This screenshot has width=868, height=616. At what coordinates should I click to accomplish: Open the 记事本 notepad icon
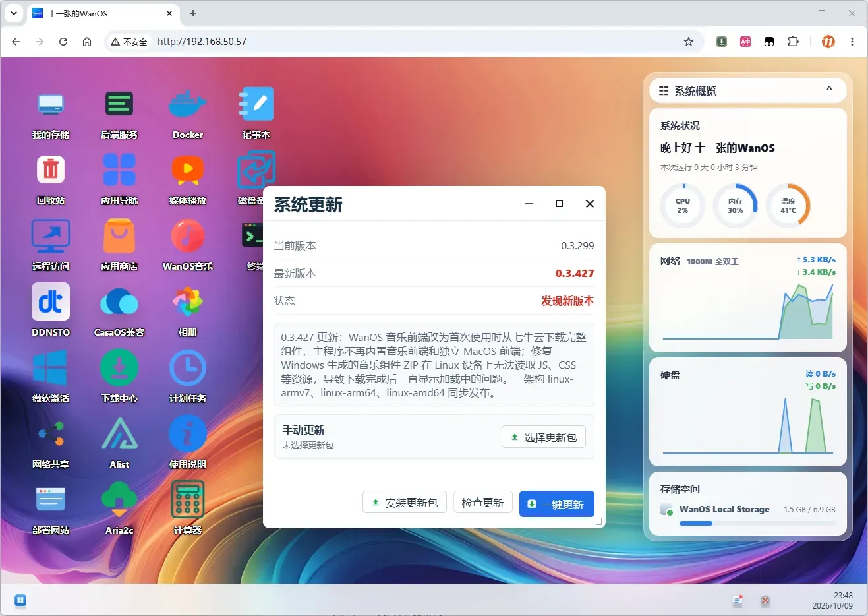[256, 104]
